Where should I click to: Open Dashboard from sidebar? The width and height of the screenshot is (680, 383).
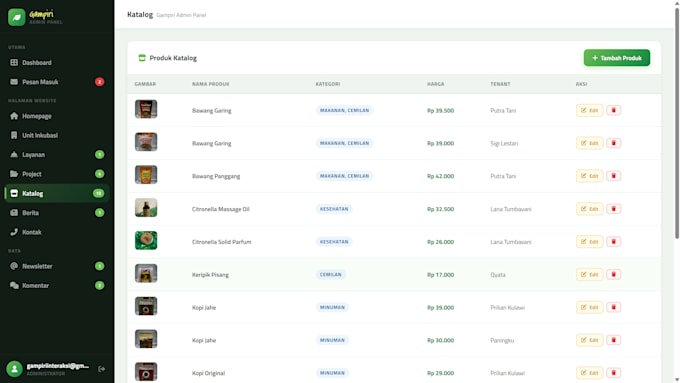[x=57, y=62]
